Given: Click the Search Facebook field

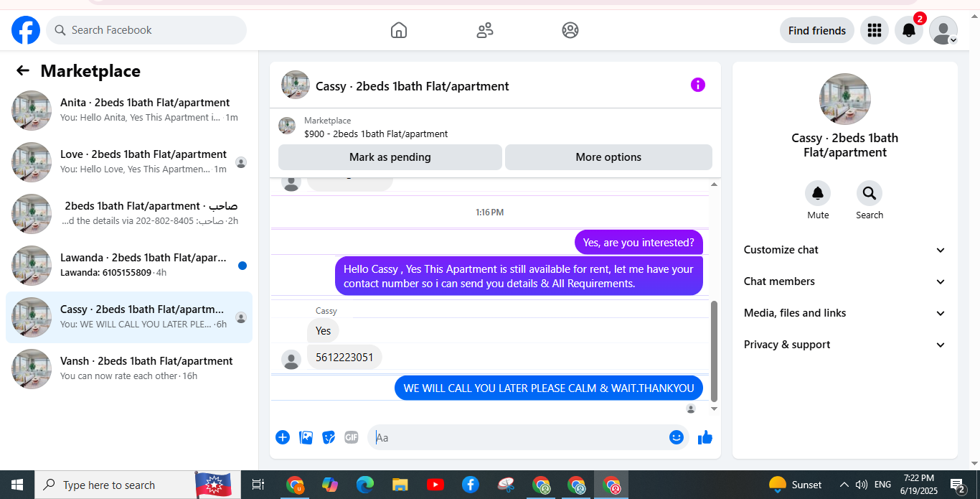Looking at the screenshot, I should [x=146, y=30].
